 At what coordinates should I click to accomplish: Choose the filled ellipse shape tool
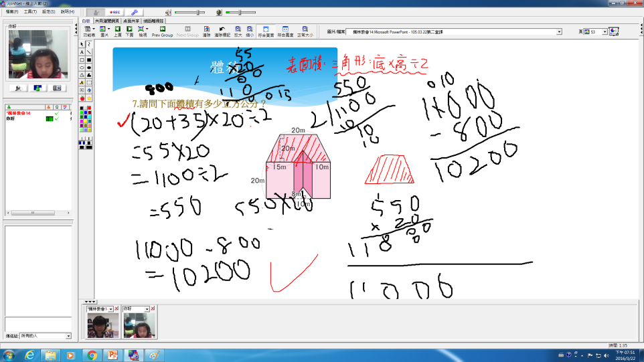pyautogui.click(x=89, y=68)
